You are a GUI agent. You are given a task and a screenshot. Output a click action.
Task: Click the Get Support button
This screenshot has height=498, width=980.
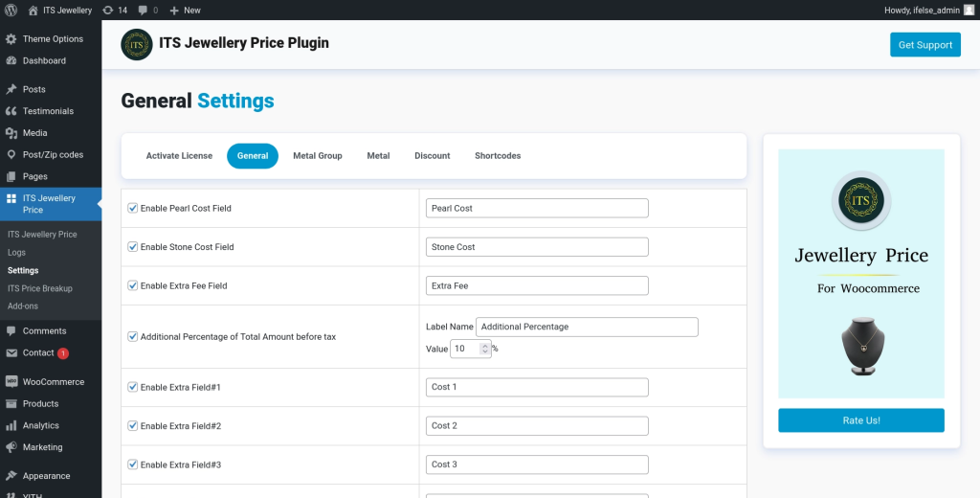[924, 45]
